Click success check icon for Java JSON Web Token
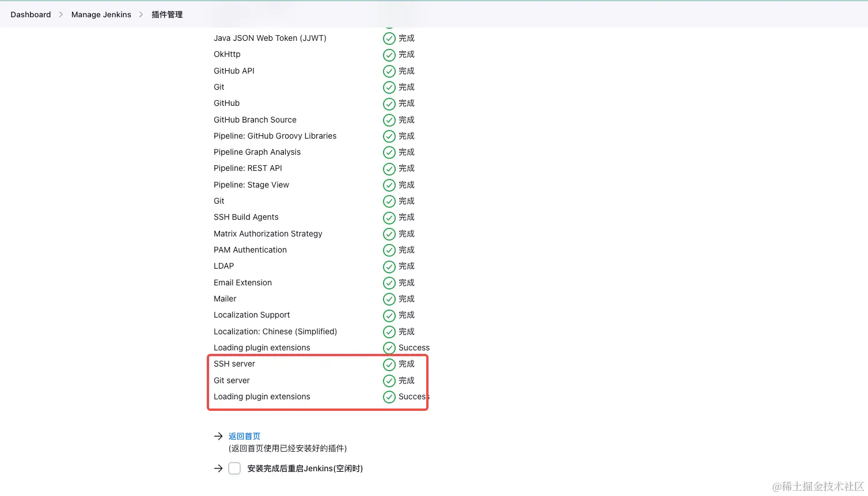Viewport: 868px width, 496px height. tap(389, 39)
